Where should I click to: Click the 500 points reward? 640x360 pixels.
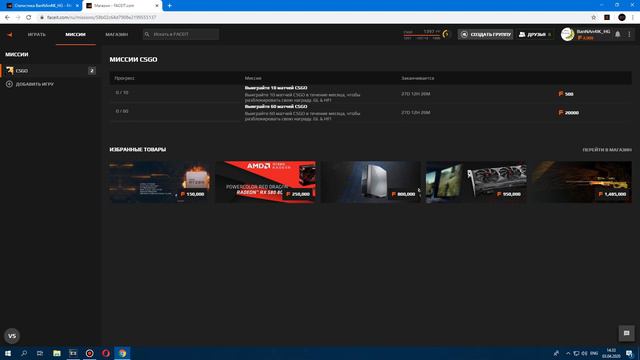click(x=566, y=94)
